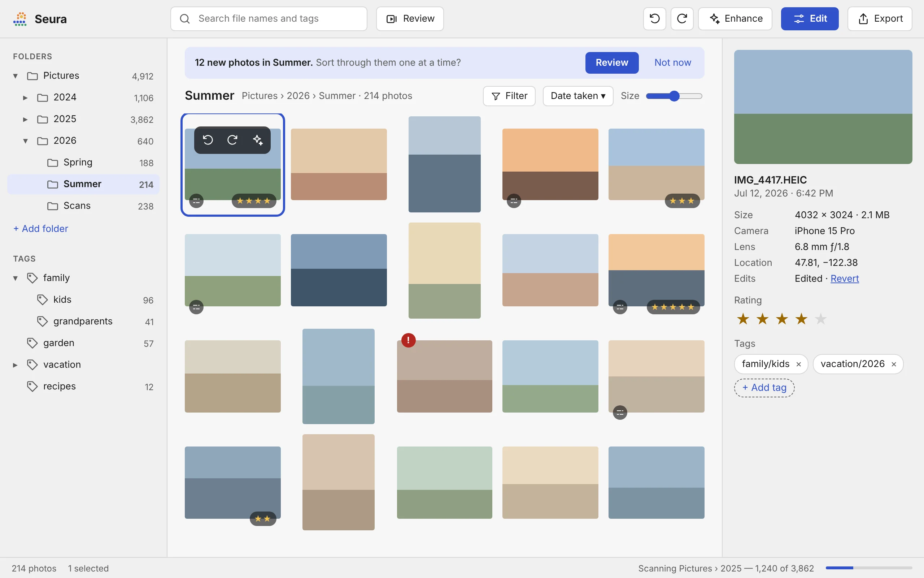Rotate the selected thumbnail counterclockwise via its overlay
Image resolution: width=924 pixels, height=578 pixels.
click(208, 140)
